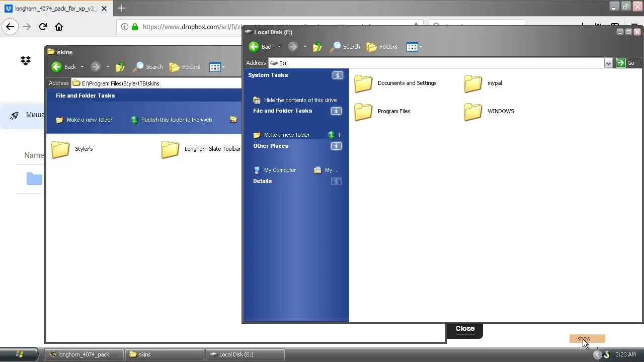644x362 pixels.
Task: Switch to Local Disk (E:) taskbar button
Action: [246, 354]
